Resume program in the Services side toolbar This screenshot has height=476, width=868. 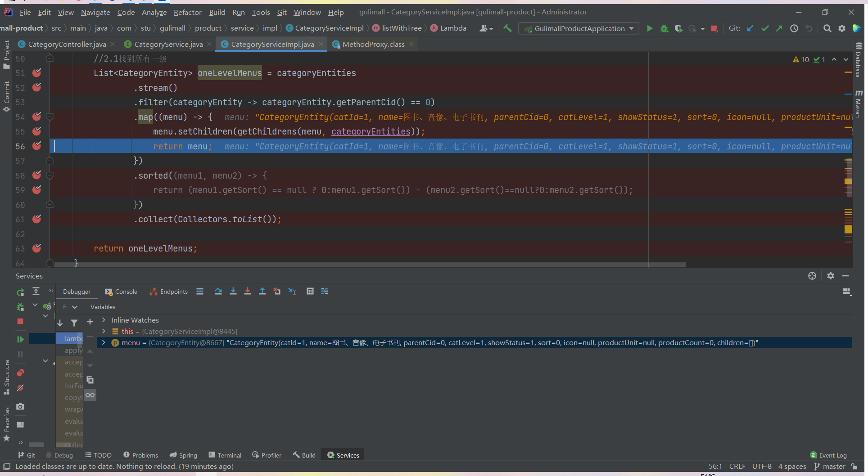(20, 339)
